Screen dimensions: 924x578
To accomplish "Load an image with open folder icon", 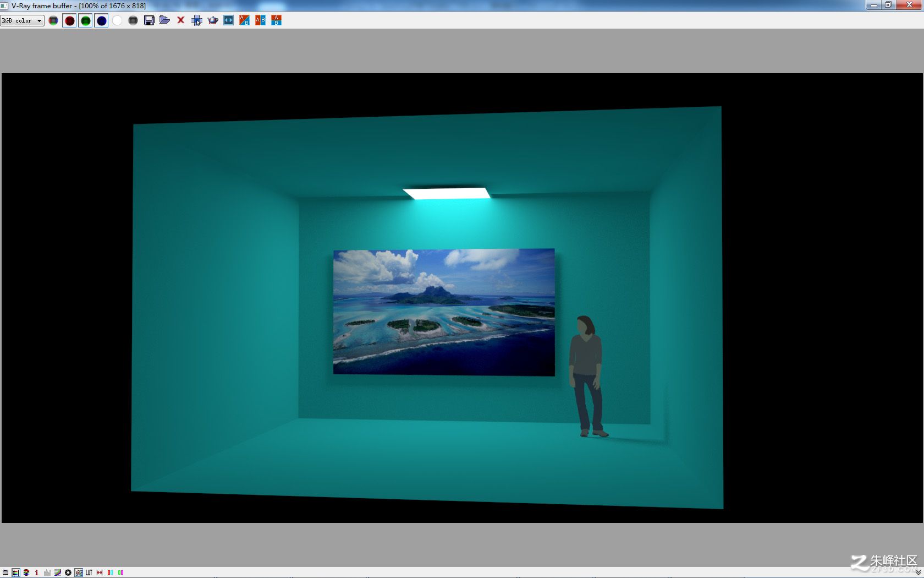I will pyautogui.click(x=164, y=20).
